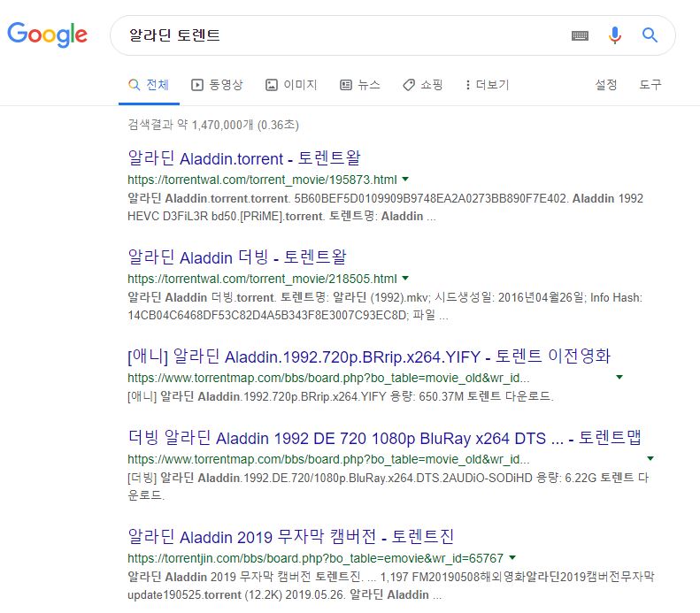Open the 더보기 menu
The width and height of the screenshot is (700, 613).
tap(487, 85)
